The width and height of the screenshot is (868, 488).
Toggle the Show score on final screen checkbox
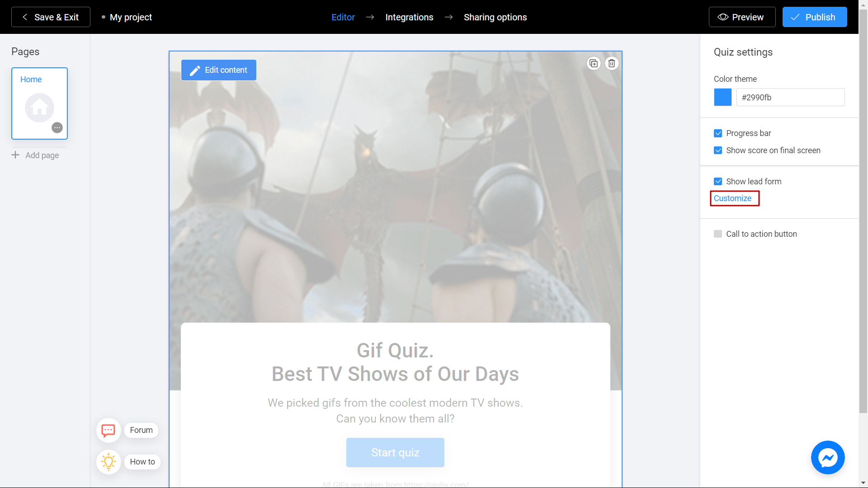pos(718,150)
